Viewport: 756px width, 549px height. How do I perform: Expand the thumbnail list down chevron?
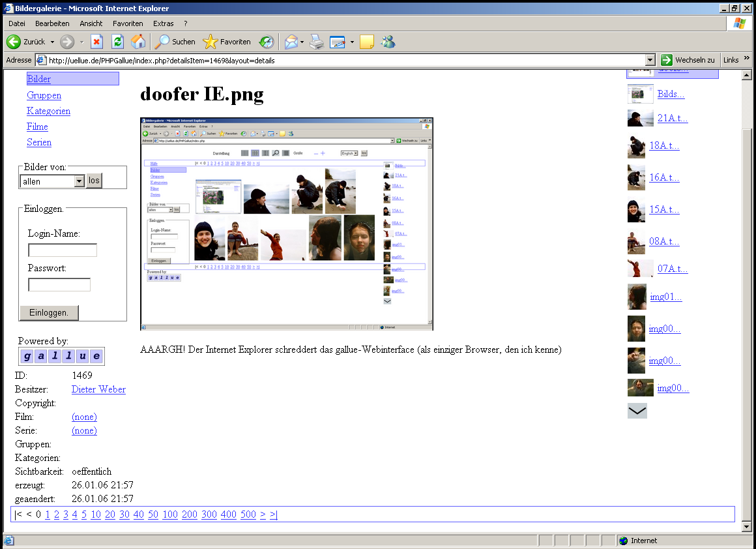point(637,411)
